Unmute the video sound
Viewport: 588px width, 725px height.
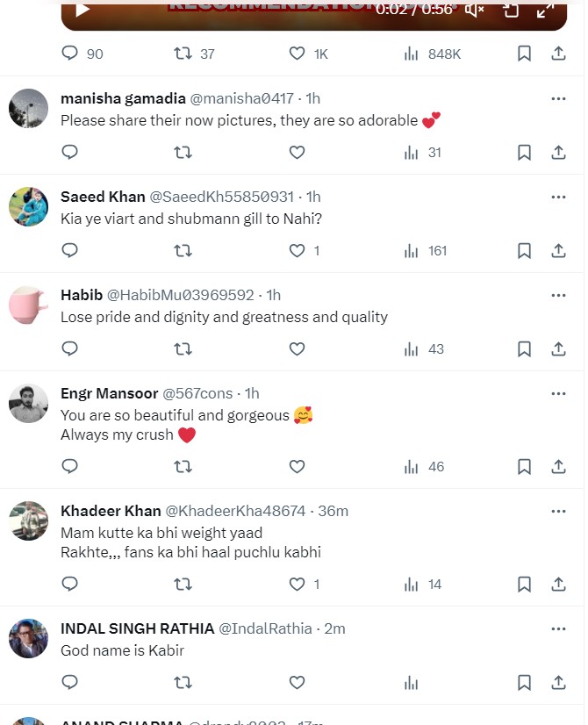pyautogui.click(x=475, y=10)
